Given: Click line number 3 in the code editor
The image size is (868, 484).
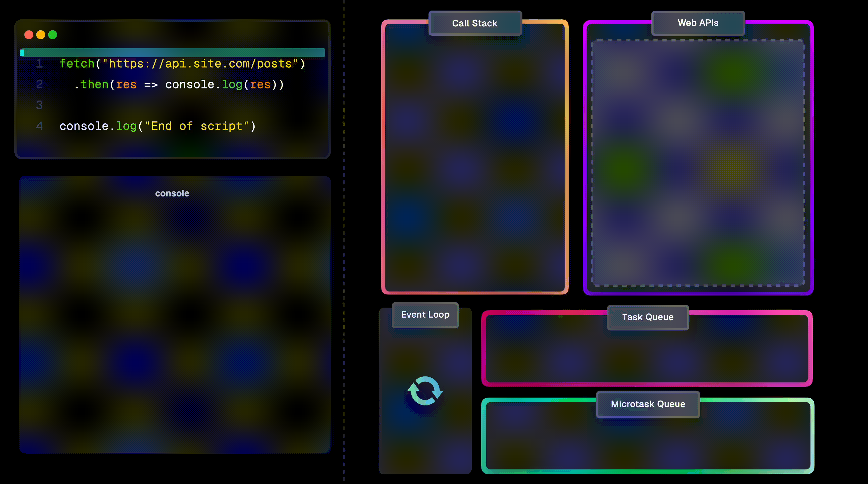Looking at the screenshot, I should pyautogui.click(x=39, y=106).
